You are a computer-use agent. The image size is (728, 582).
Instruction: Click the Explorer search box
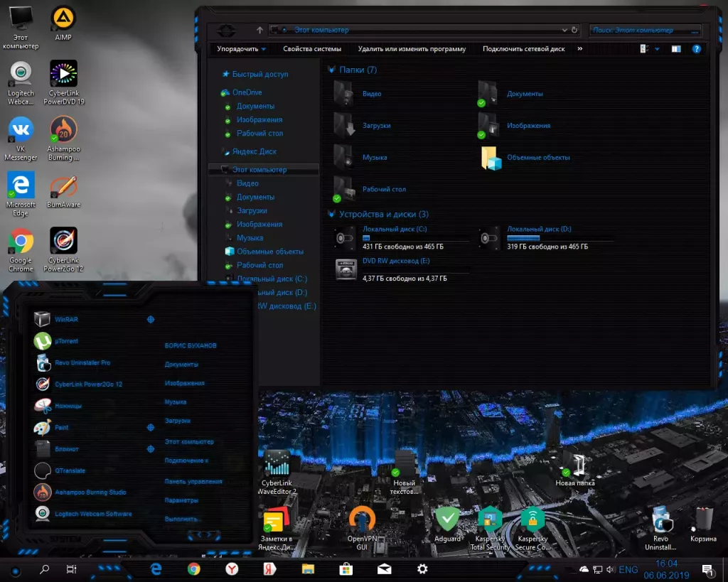click(x=643, y=29)
